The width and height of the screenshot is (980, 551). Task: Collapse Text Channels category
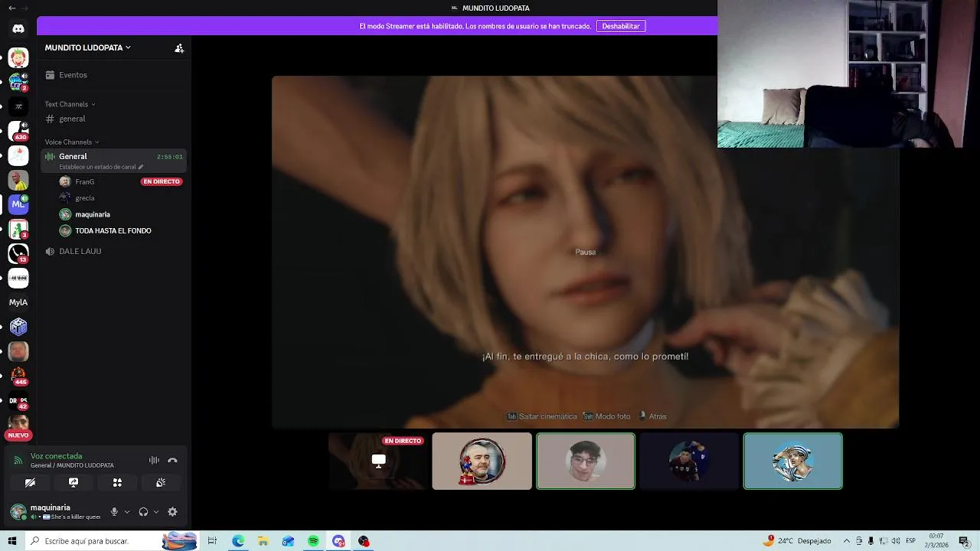coord(70,104)
